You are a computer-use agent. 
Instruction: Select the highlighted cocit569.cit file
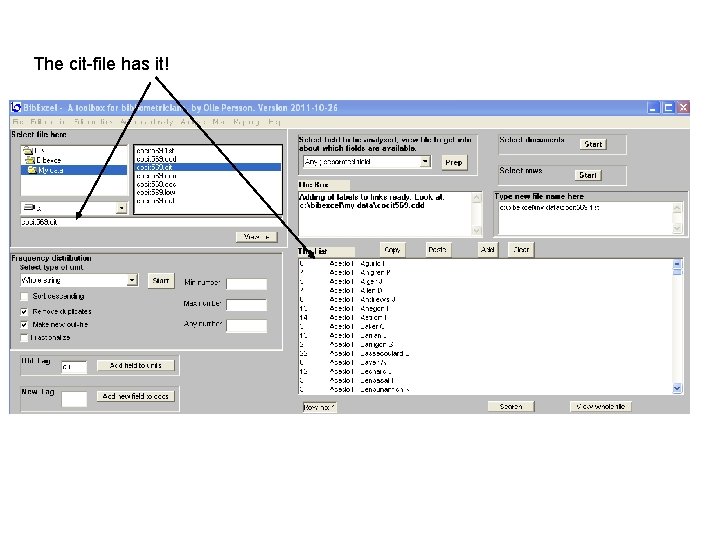point(208,167)
